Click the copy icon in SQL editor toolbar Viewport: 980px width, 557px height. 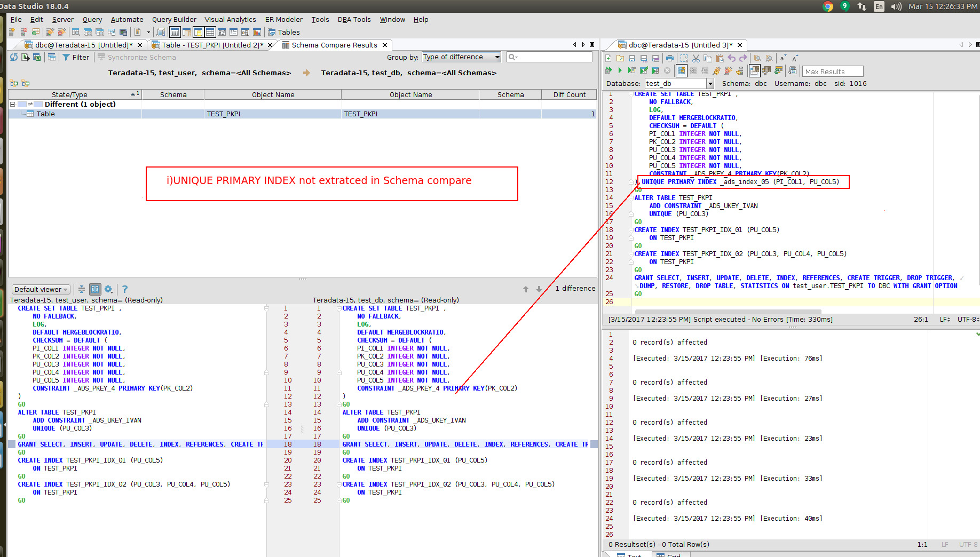click(x=708, y=58)
